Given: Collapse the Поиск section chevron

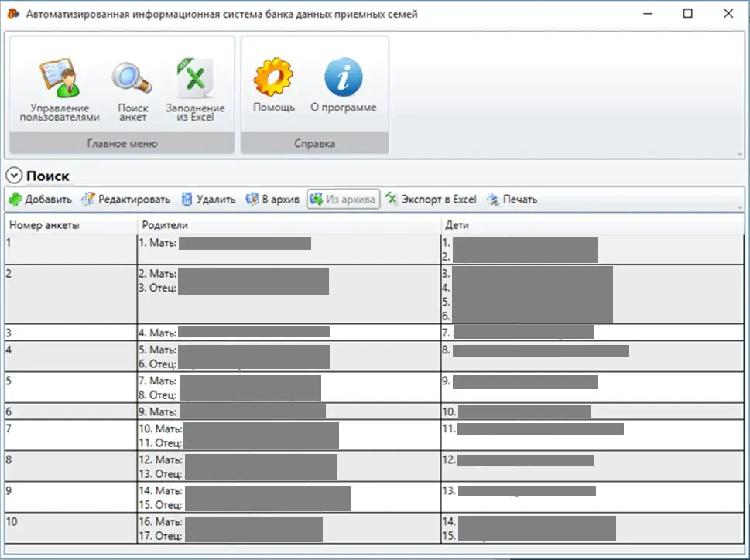Looking at the screenshot, I should 14,176.
